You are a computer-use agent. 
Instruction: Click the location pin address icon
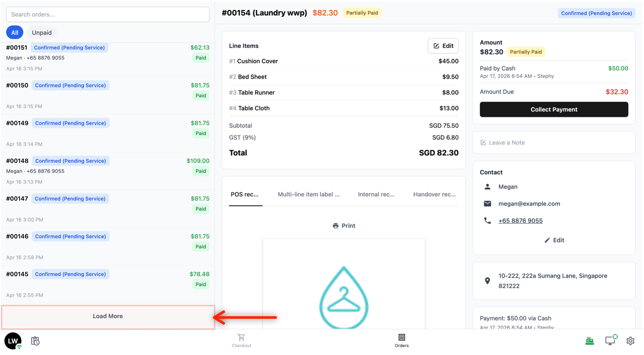tap(487, 281)
